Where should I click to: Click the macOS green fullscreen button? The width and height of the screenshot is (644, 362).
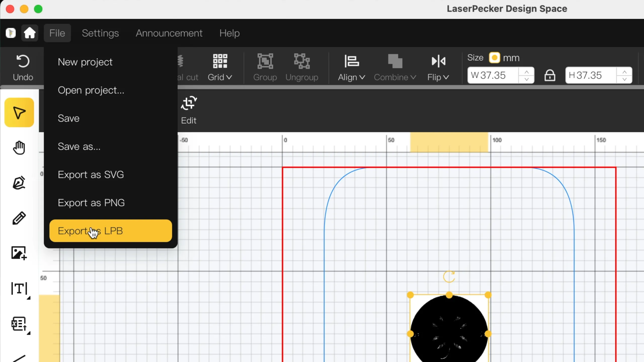[x=38, y=9]
